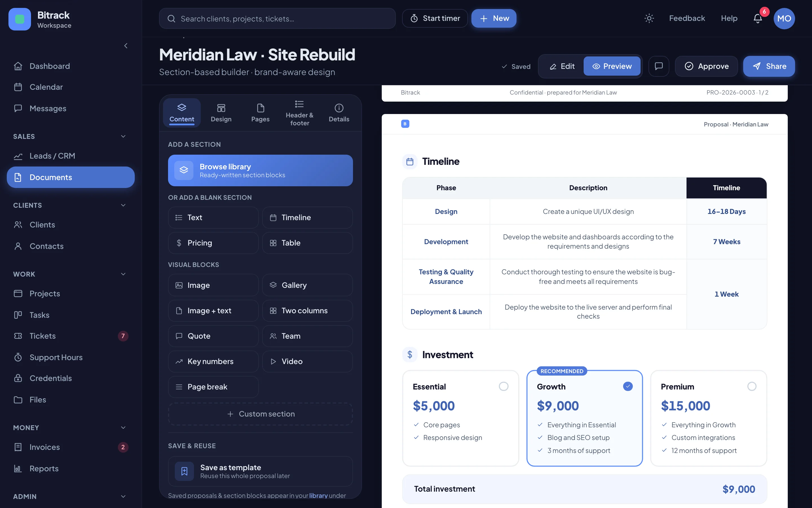Open the Design tab

(221, 113)
